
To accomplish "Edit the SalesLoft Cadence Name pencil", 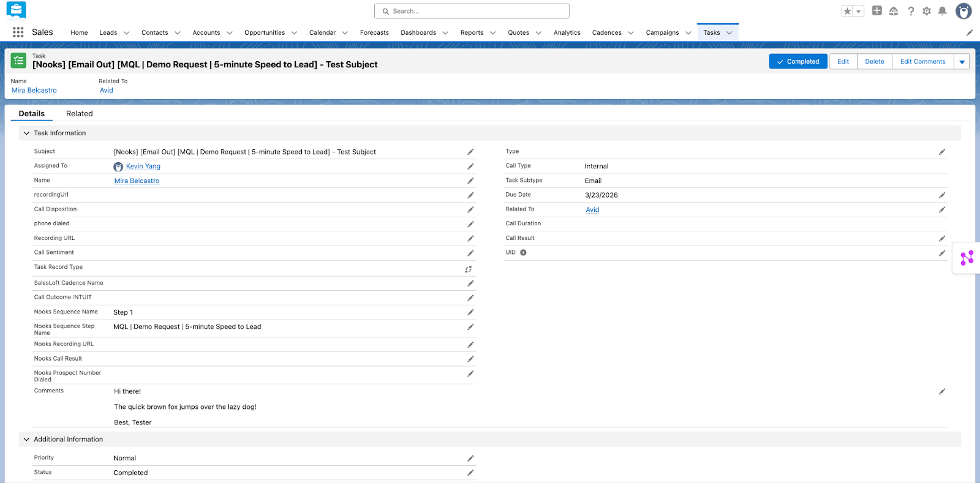I will point(470,283).
